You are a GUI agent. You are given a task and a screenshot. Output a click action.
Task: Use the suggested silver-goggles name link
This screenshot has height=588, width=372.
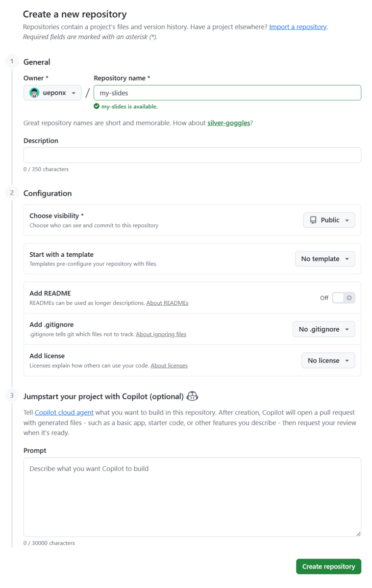(x=229, y=123)
